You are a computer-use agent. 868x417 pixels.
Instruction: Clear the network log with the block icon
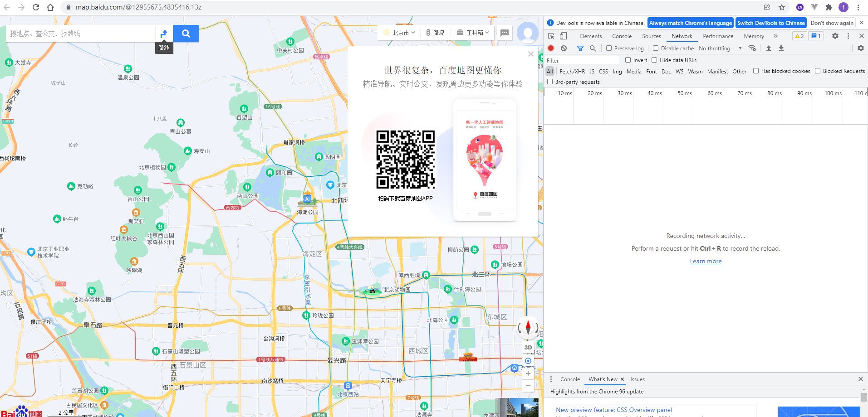point(563,48)
